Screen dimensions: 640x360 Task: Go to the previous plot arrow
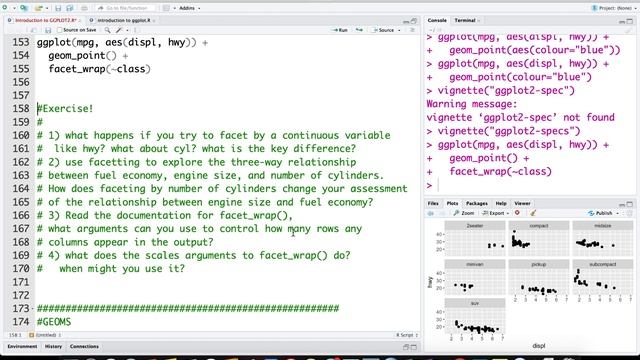click(x=431, y=213)
